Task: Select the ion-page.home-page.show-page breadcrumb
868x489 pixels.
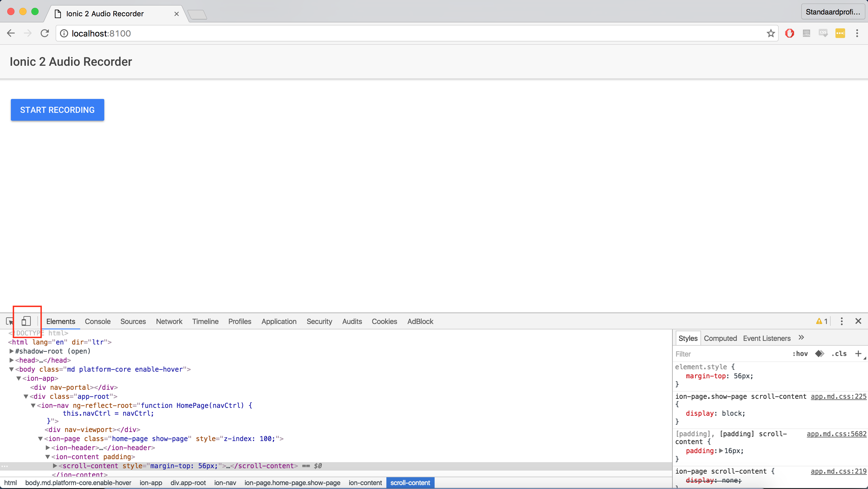Action: tap(292, 483)
